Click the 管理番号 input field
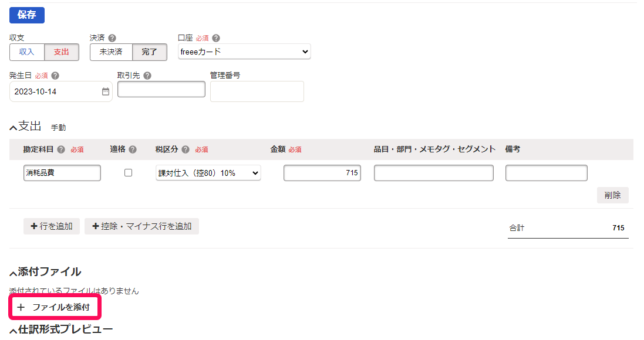 click(x=257, y=91)
